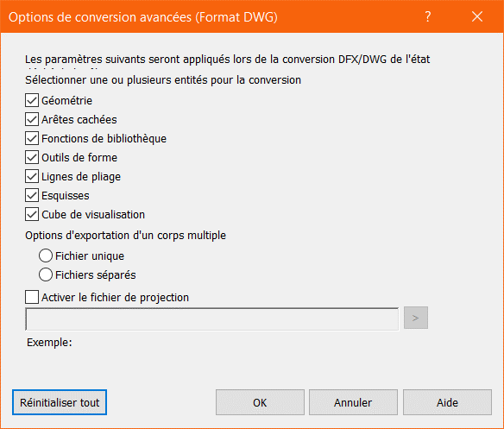Choose the Fichiers séparés option
This screenshot has height=429, width=504.
coord(46,275)
